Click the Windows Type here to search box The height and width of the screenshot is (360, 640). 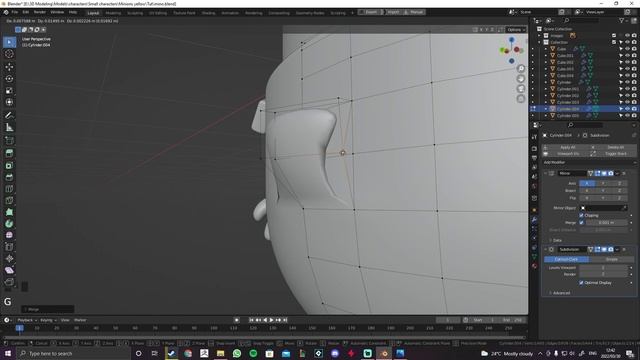73,353
